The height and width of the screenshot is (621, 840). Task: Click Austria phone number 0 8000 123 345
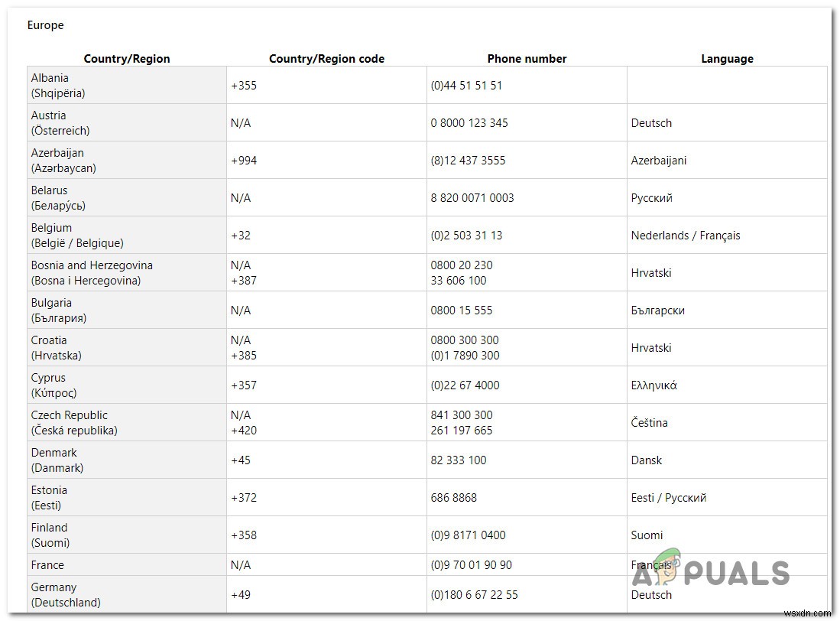click(469, 123)
